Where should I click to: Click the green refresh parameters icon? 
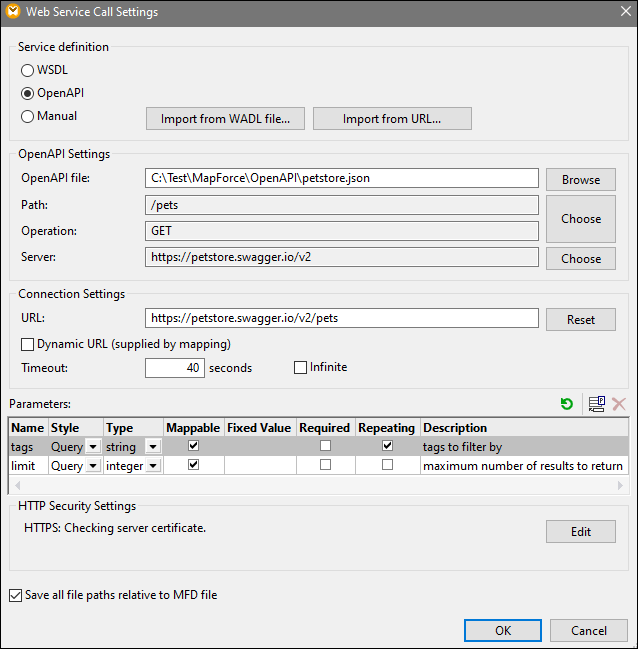point(567,404)
